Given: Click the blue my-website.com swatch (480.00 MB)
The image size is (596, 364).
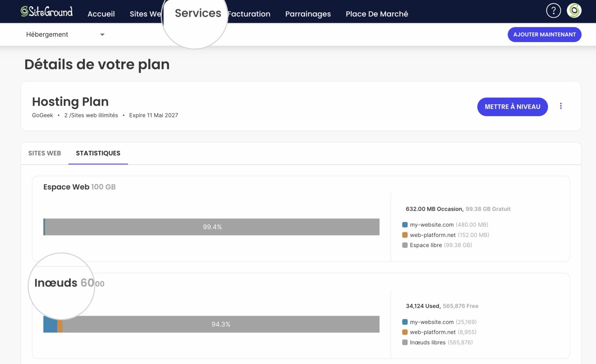Looking at the screenshot, I should click(x=405, y=225).
